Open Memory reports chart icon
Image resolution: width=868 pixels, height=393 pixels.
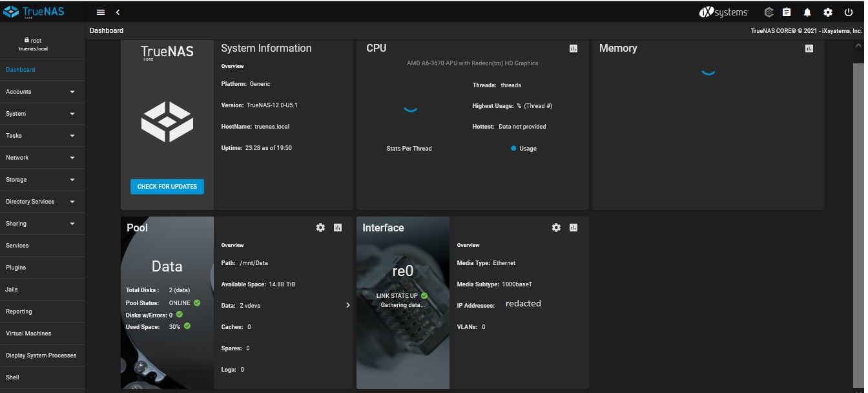[809, 48]
